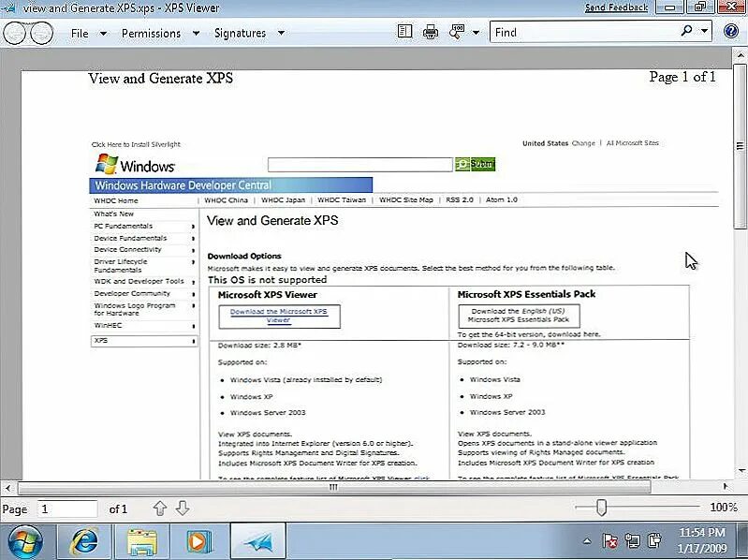Select the XPS sidebar item

click(144, 341)
